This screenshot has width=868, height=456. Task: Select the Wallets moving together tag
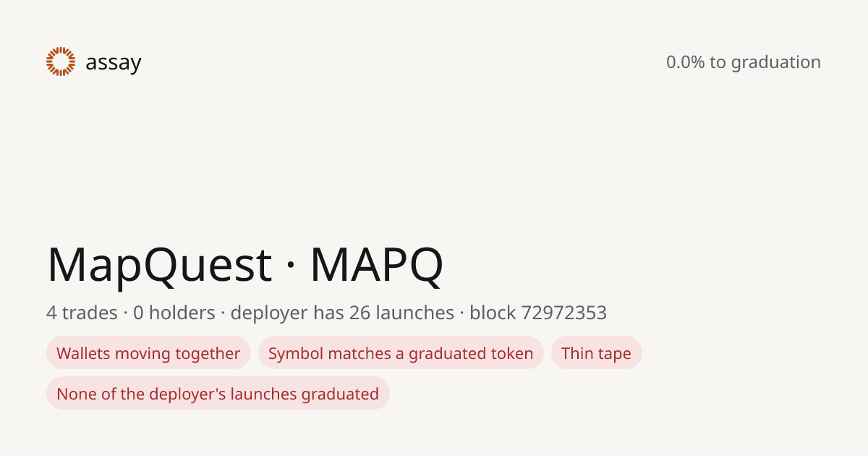point(148,353)
